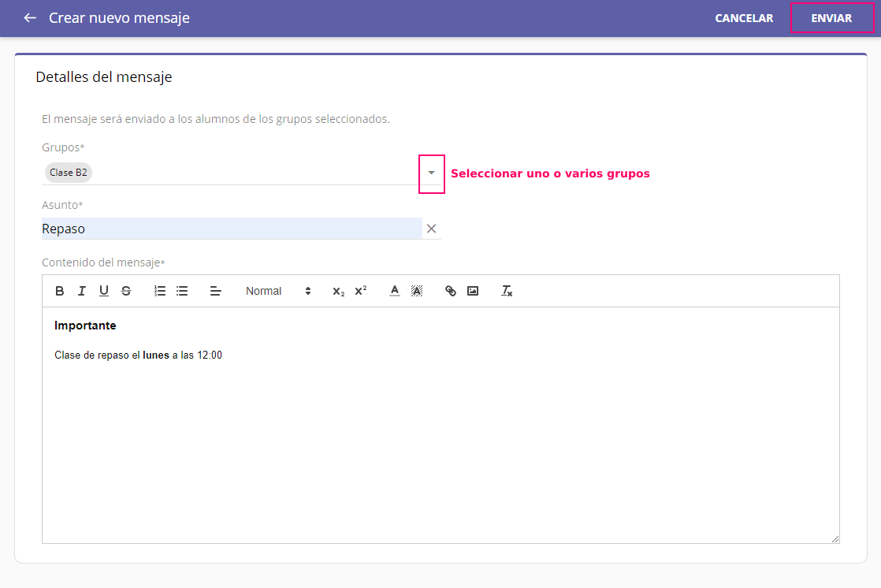The width and height of the screenshot is (881, 588).
Task: Toggle italic formatting in editor toolbar
Action: pyautogui.click(x=82, y=291)
